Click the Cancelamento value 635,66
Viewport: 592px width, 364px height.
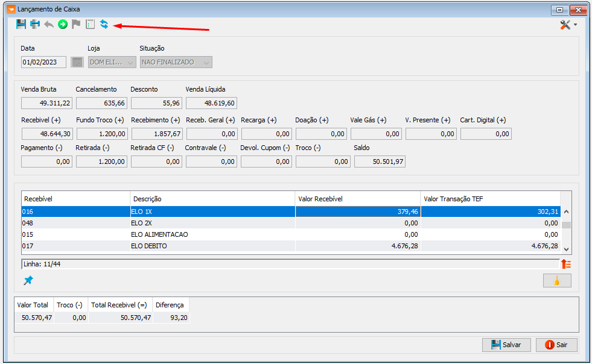click(101, 103)
